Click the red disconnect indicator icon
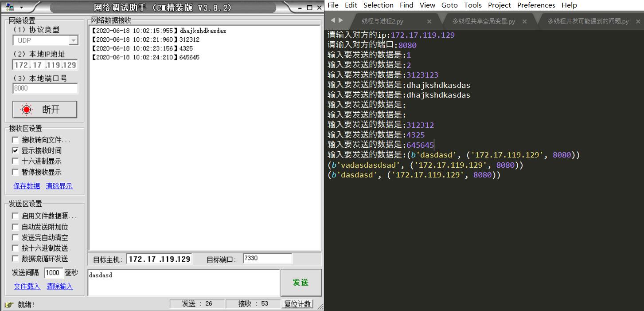644x311 pixels. 27,110
